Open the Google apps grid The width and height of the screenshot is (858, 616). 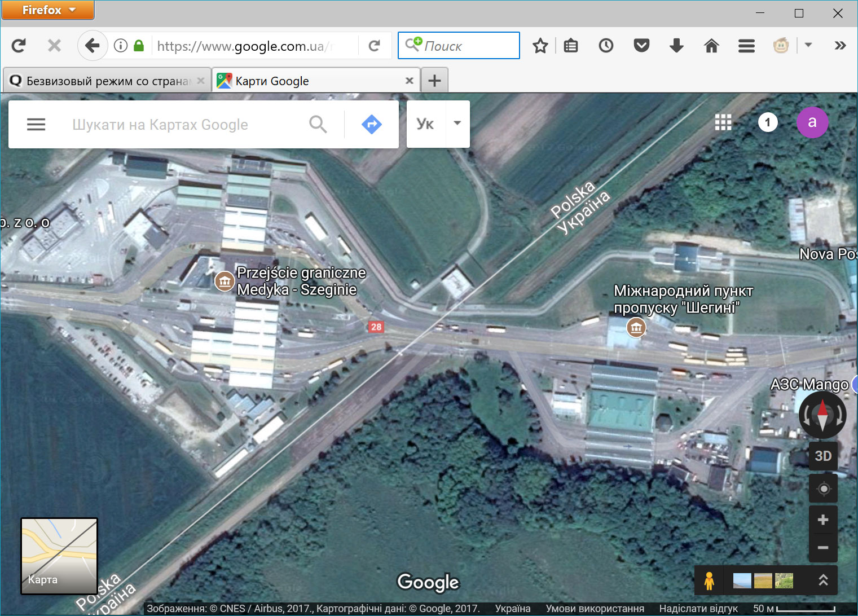pyautogui.click(x=723, y=122)
